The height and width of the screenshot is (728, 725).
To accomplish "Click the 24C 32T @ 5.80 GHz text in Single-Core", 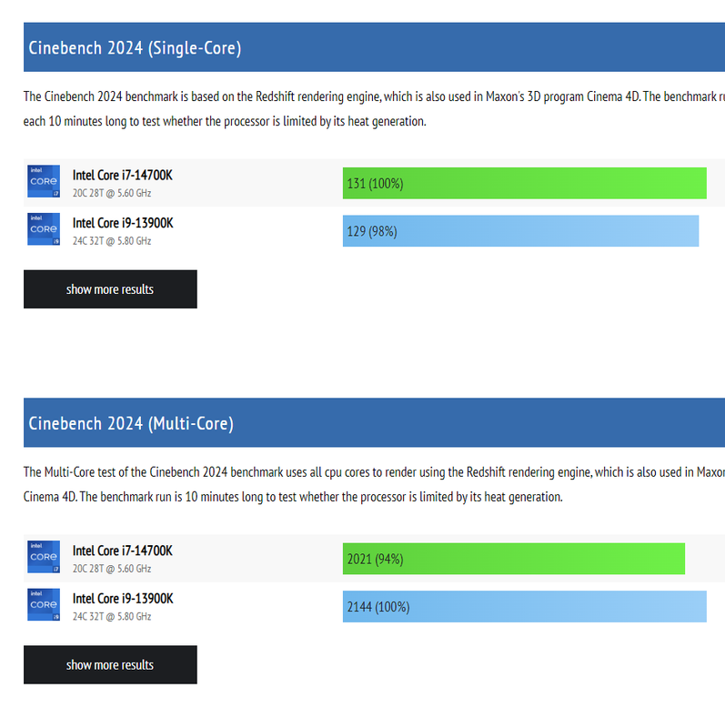I will [x=112, y=241].
